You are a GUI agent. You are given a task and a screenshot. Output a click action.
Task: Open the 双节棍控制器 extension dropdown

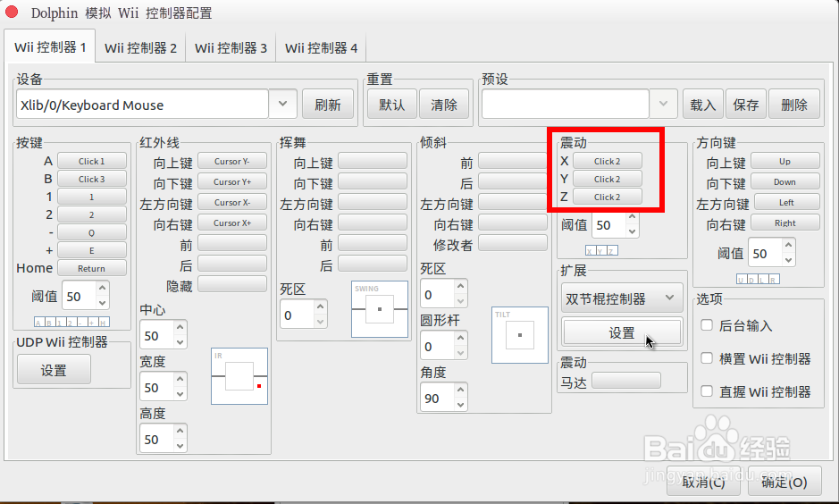(622, 298)
